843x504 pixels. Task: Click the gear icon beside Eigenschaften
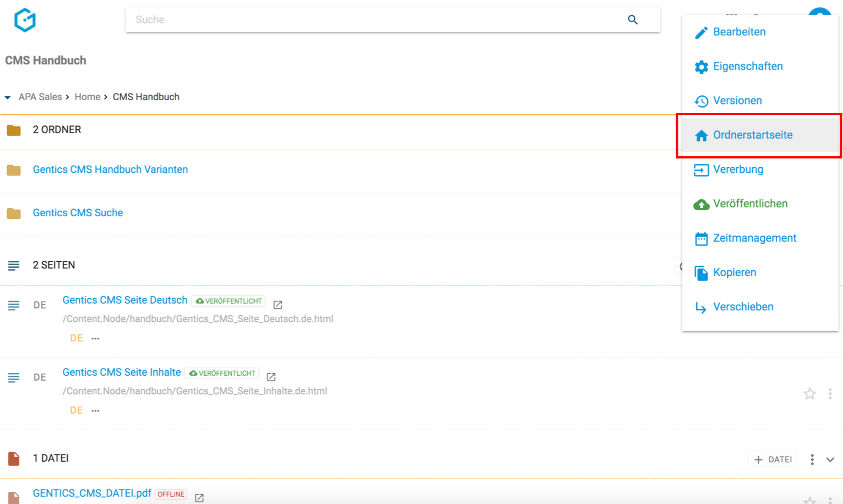[701, 67]
